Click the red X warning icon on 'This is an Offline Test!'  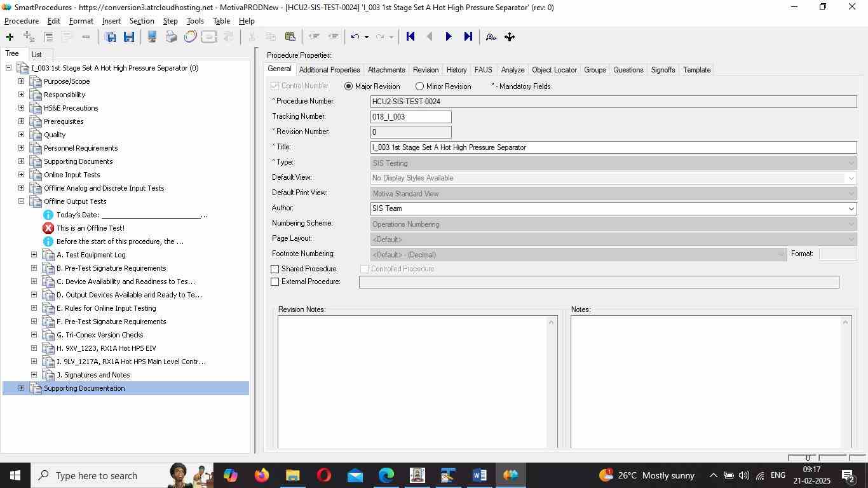pos(48,228)
